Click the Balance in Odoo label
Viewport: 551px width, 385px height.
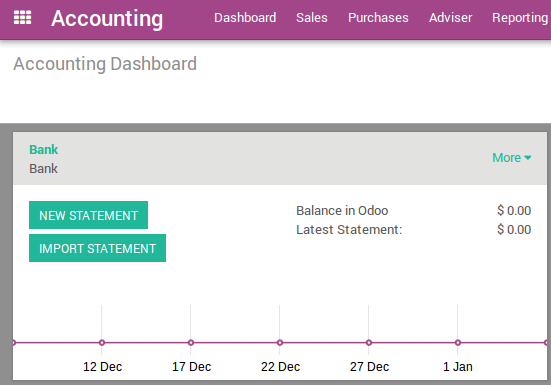tap(342, 210)
